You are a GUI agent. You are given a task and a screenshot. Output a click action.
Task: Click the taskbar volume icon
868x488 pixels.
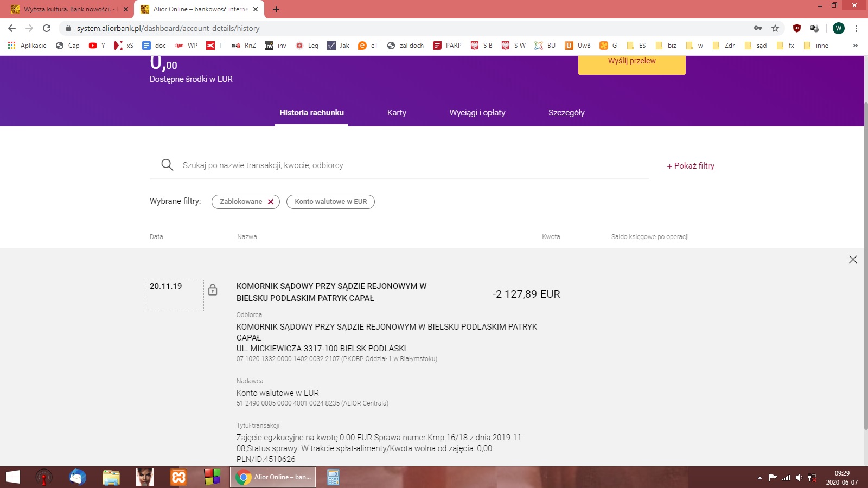pyautogui.click(x=799, y=478)
